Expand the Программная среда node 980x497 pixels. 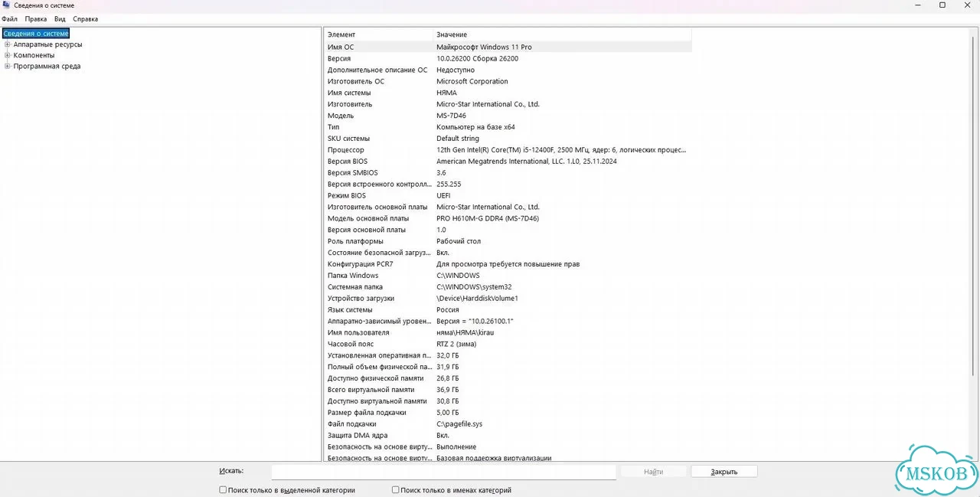[x=8, y=66]
